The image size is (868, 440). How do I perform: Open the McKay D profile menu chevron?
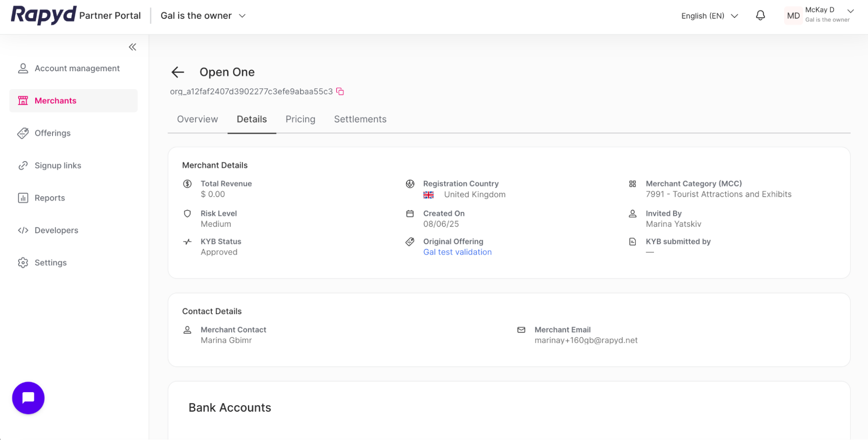pos(850,12)
